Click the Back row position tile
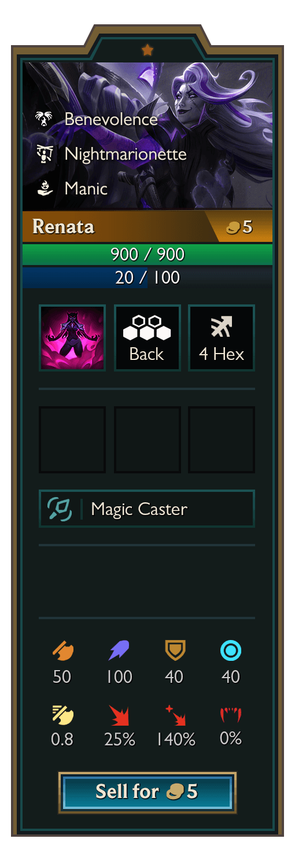The height and width of the screenshot is (868, 295). tap(147, 338)
